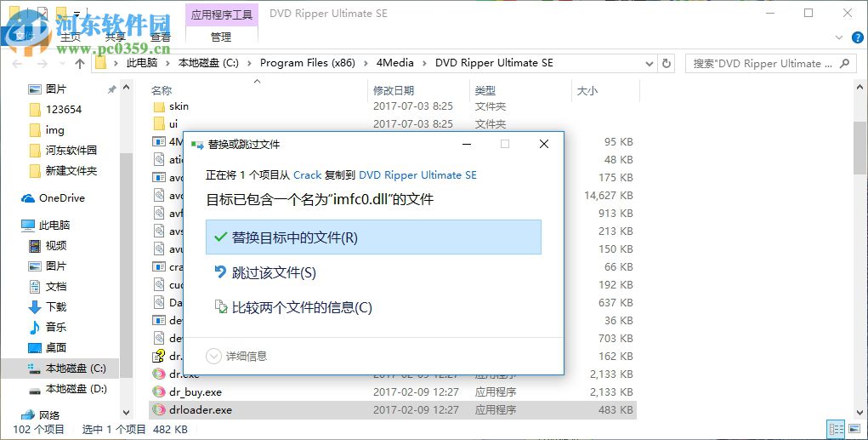
Task: Select 本地磁盘 (C:) in sidebar
Action: (76, 368)
